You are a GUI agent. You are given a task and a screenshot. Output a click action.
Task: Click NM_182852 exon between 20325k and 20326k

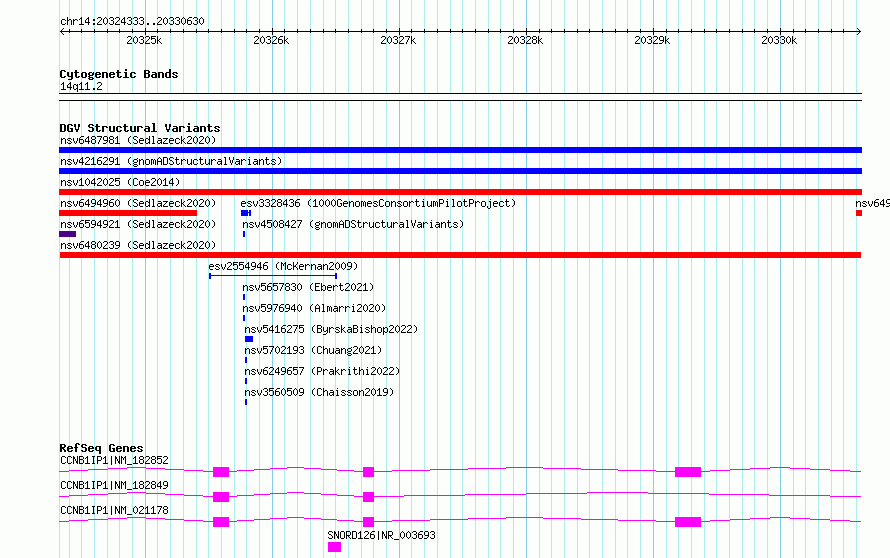(221, 472)
